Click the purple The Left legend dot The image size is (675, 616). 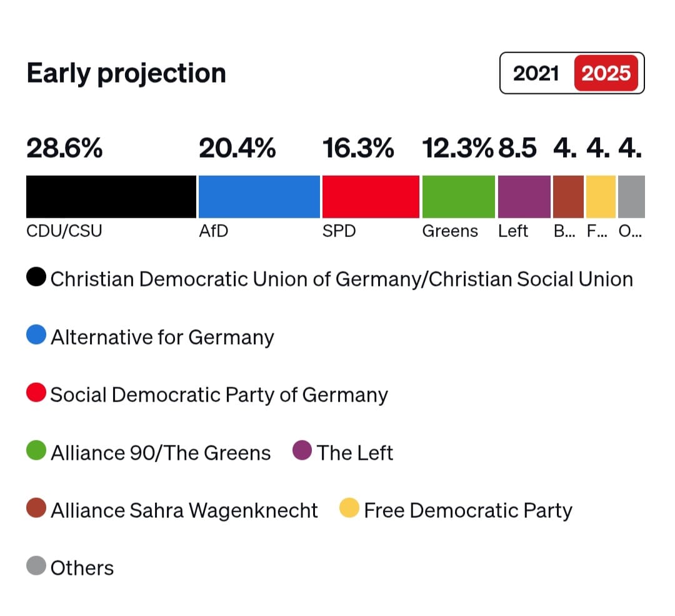[302, 452]
